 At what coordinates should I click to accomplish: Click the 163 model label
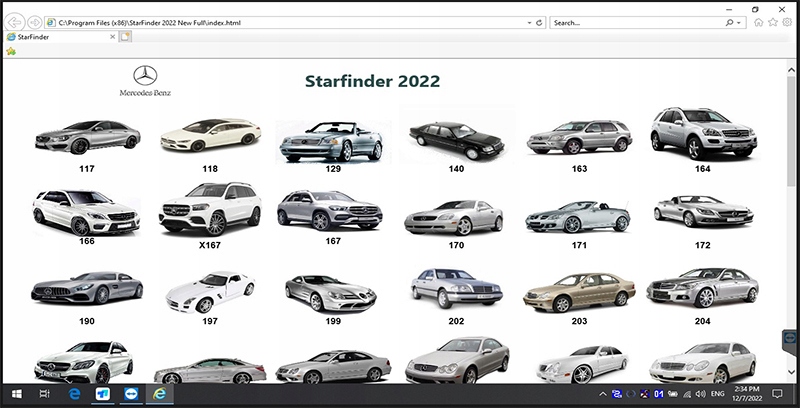click(580, 169)
